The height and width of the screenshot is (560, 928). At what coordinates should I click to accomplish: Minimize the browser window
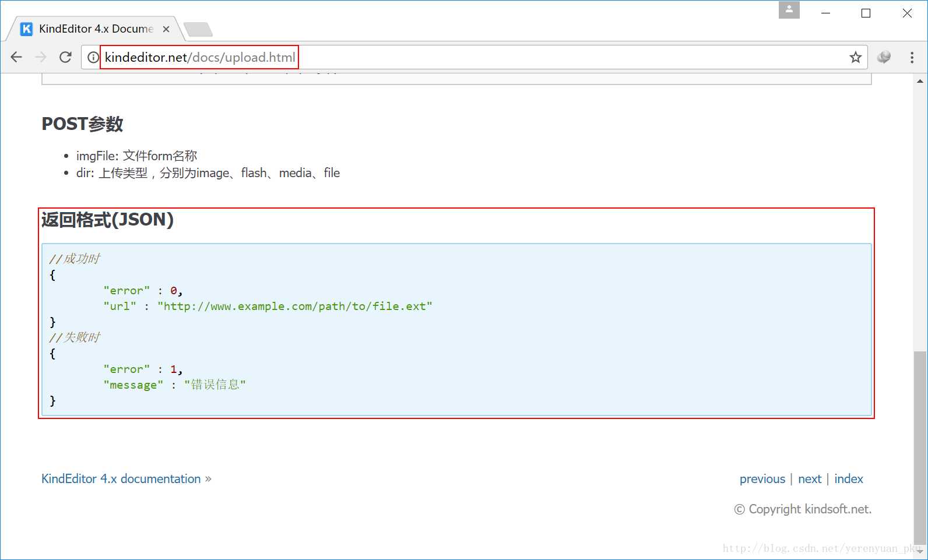tap(825, 13)
